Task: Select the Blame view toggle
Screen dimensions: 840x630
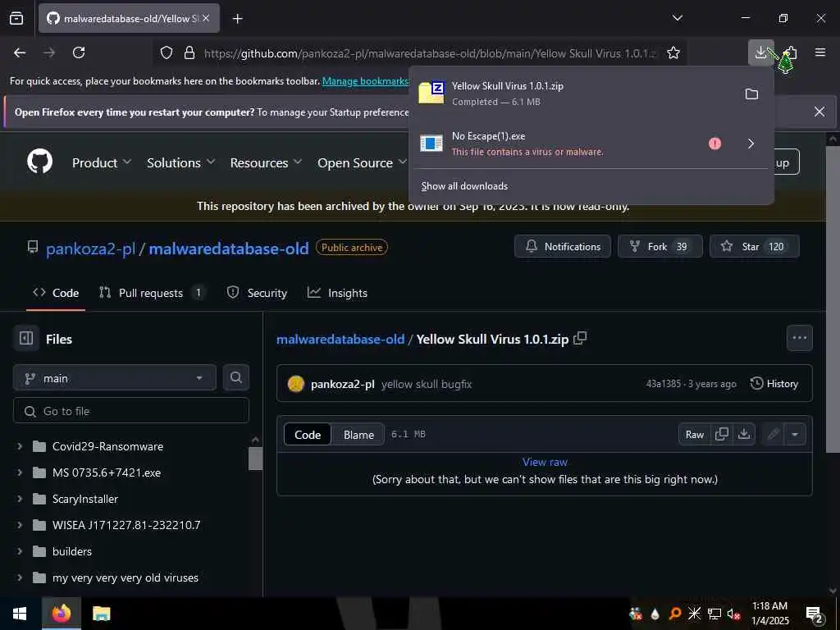Action: click(x=358, y=435)
